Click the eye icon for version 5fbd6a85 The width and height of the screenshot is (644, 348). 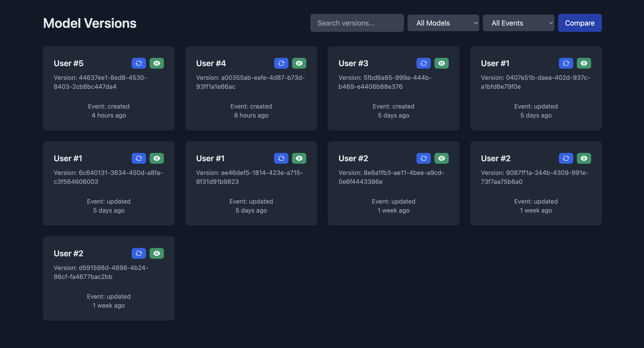[x=441, y=63]
